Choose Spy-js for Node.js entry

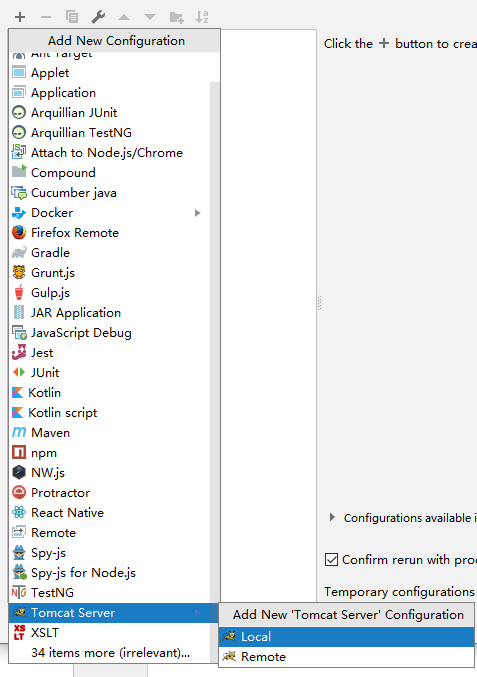pyautogui.click(x=110, y=572)
